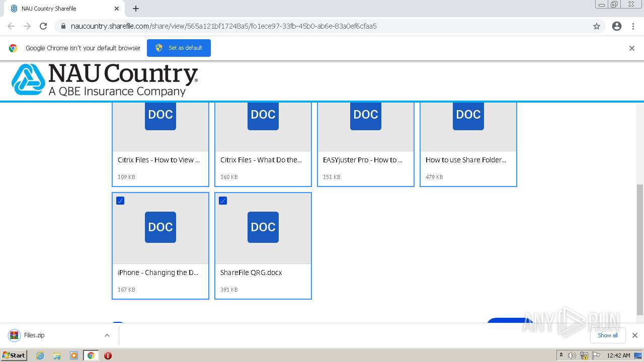Click the Chrome logo in the notification bar
This screenshot has height=362, width=644.
point(13,48)
